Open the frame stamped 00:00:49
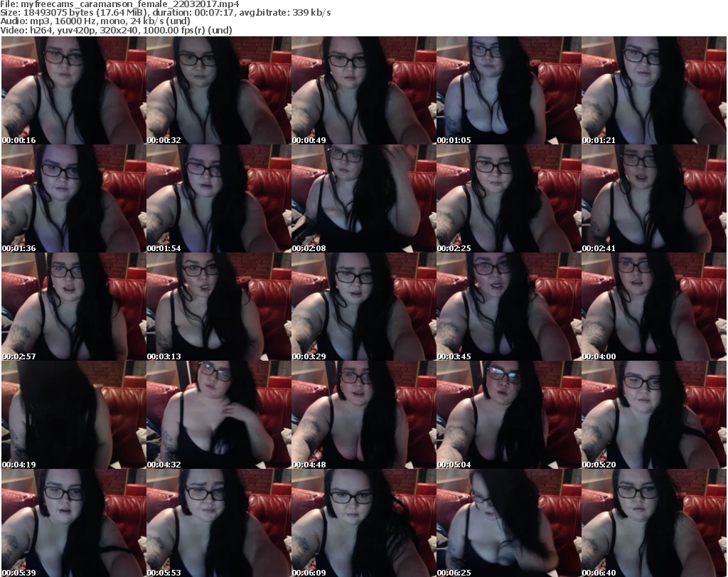 point(363,90)
